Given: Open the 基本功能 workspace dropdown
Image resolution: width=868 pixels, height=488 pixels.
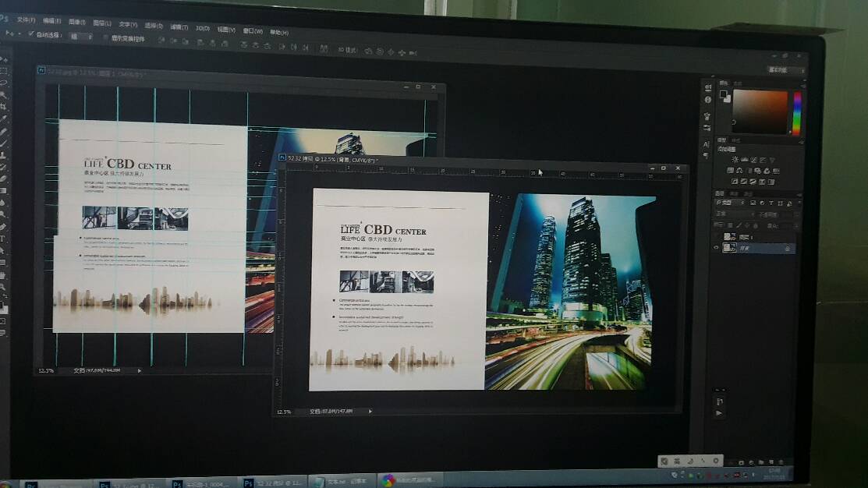Looking at the screenshot, I should click(x=785, y=69).
